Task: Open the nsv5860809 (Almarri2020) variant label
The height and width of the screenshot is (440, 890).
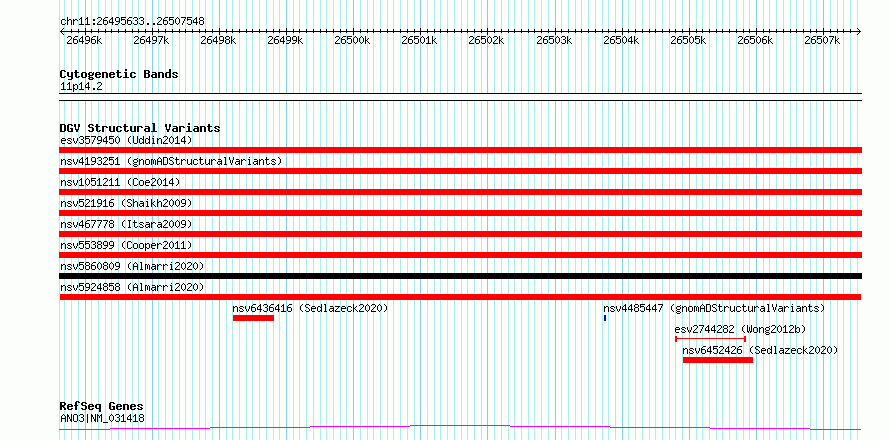Action: click(x=132, y=266)
